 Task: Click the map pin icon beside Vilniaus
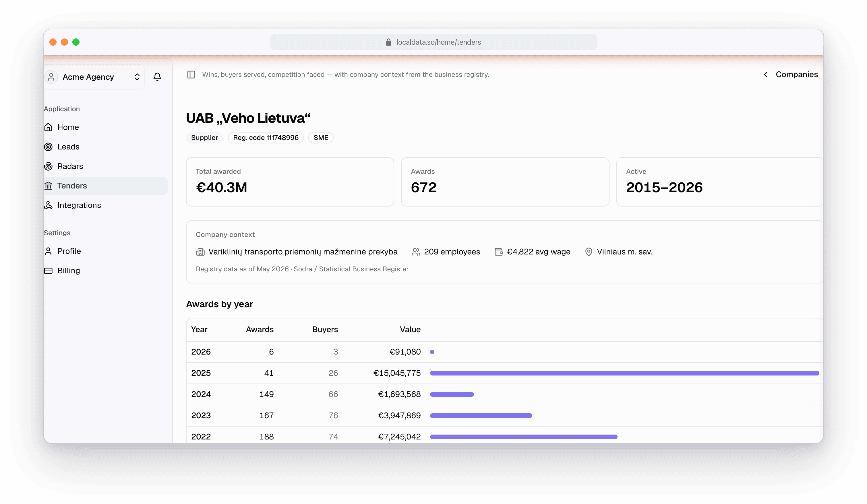(x=589, y=252)
